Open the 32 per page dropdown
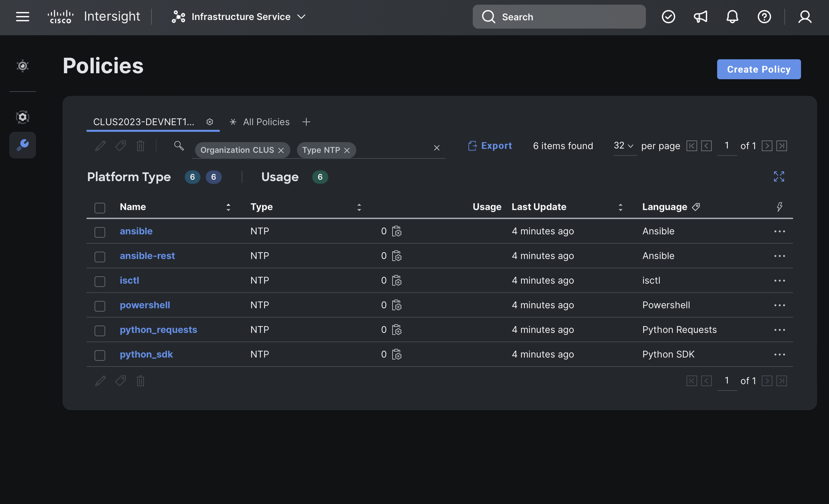The width and height of the screenshot is (829, 504). (x=624, y=146)
